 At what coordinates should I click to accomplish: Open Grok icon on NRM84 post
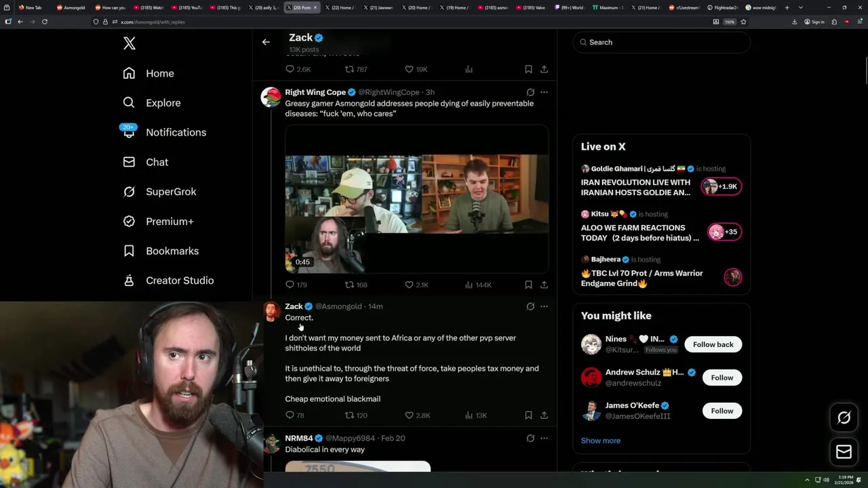coord(530,439)
